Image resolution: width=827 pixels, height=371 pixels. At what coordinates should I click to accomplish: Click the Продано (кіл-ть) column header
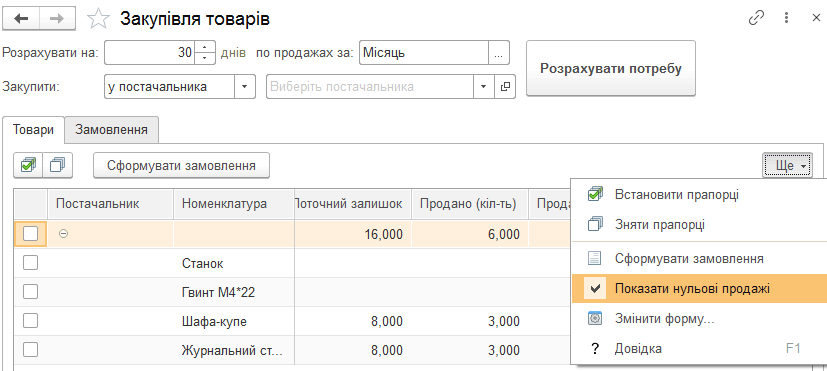point(470,204)
